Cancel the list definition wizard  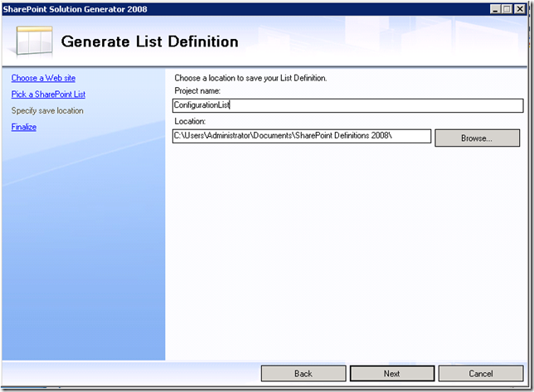(x=481, y=374)
